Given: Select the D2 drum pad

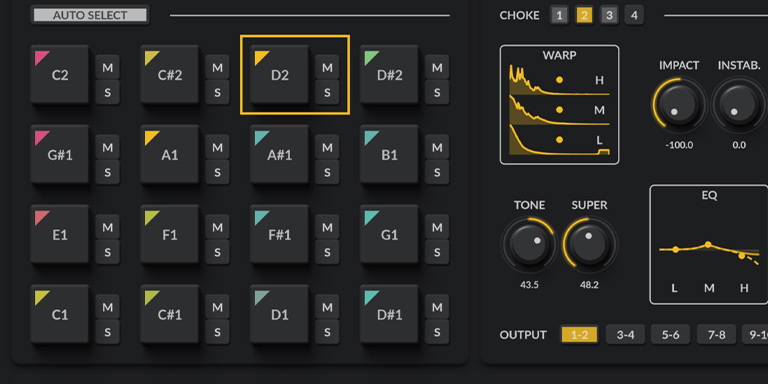Looking at the screenshot, I should click(280, 74).
